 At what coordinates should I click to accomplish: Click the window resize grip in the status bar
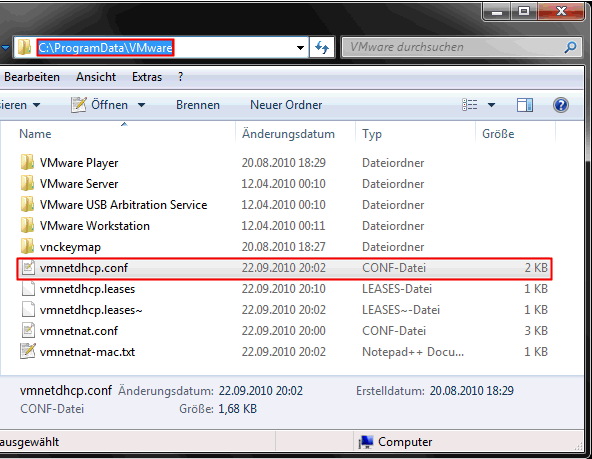pyautogui.click(x=578, y=446)
